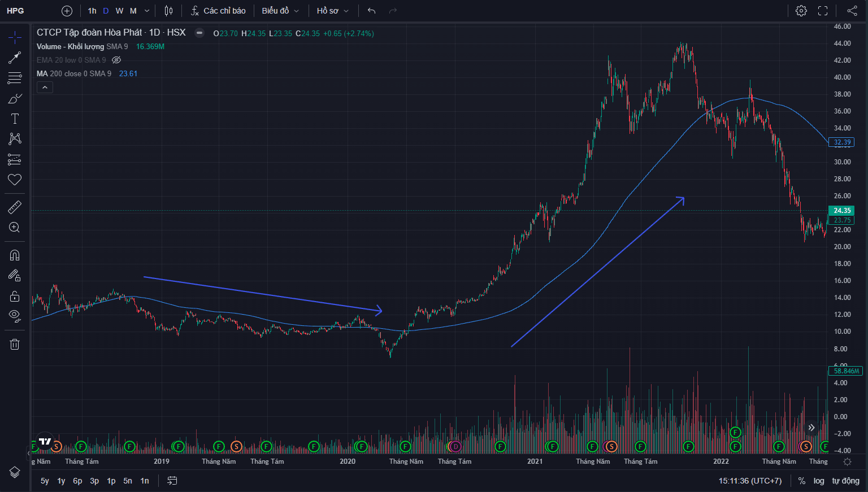868x492 pixels.
Task: Set range to 5y
Action: 45,481
